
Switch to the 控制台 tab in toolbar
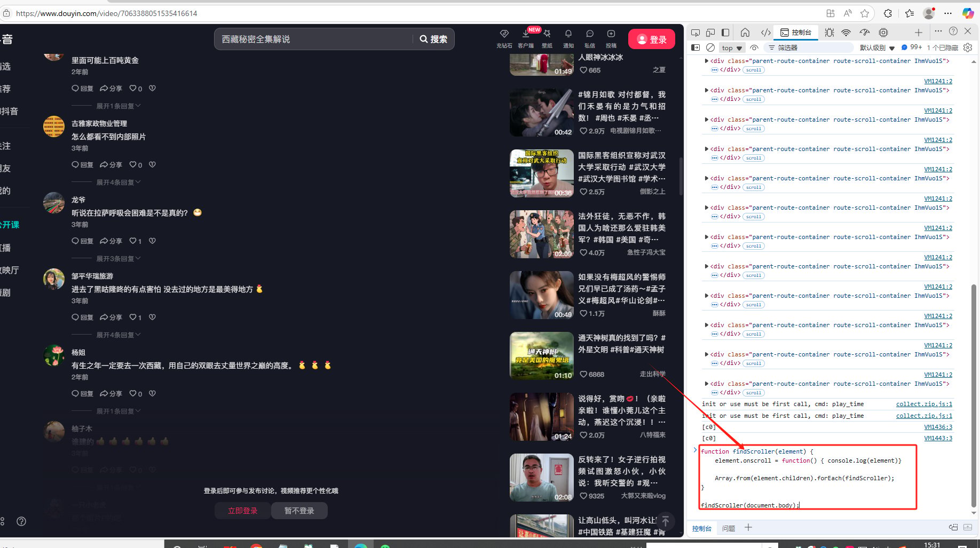pyautogui.click(x=796, y=33)
